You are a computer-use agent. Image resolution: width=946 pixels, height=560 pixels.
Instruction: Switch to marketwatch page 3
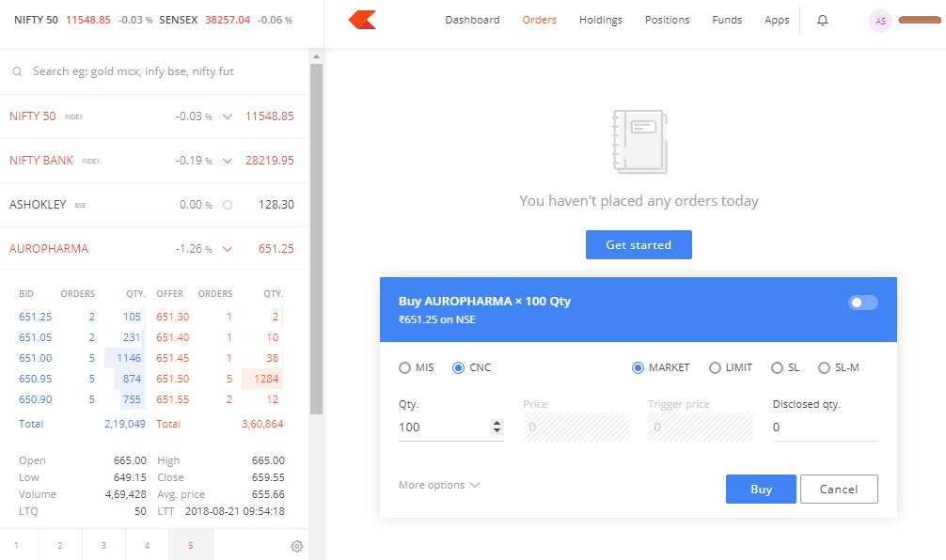pyautogui.click(x=103, y=546)
